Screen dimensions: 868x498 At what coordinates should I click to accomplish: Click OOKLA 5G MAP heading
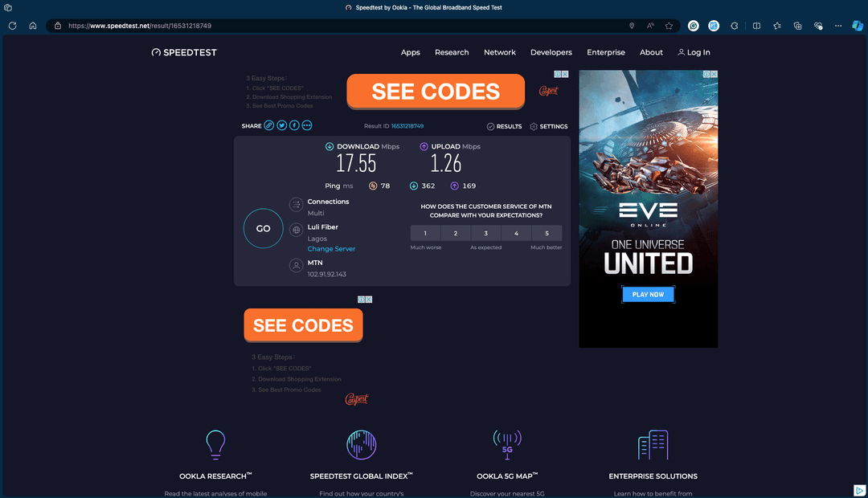pyautogui.click(x=507, y=476)
